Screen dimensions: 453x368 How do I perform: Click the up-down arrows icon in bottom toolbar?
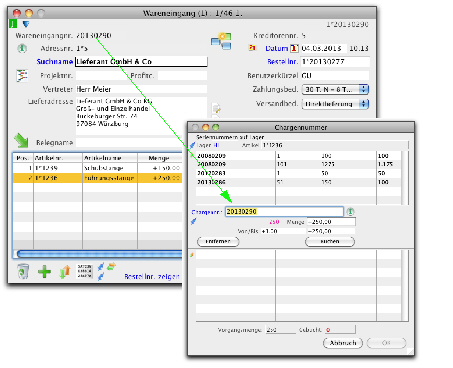[65, 272]
